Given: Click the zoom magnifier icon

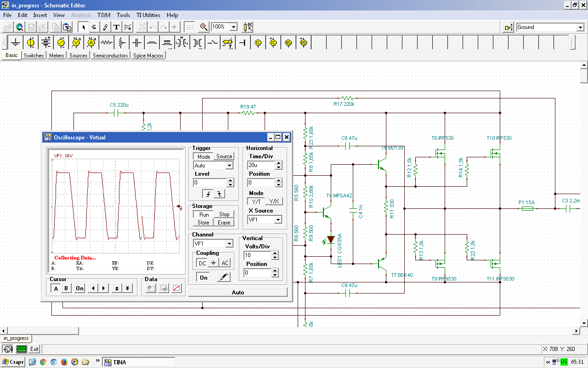Looking at the screenshot, I should coord(204,27).
